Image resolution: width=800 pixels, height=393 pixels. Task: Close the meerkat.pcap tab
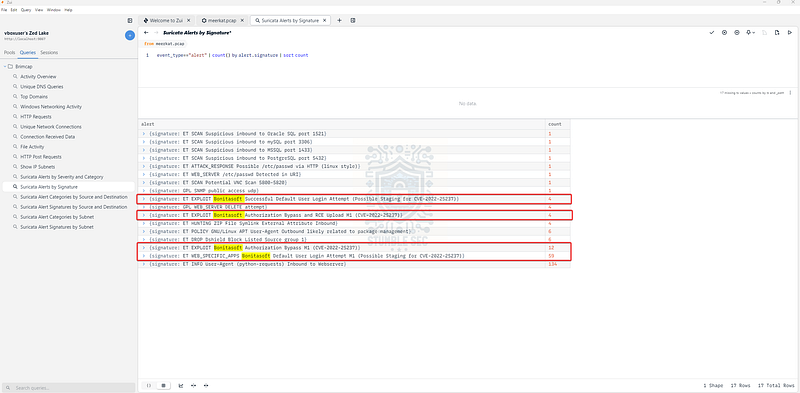[243, 20]
